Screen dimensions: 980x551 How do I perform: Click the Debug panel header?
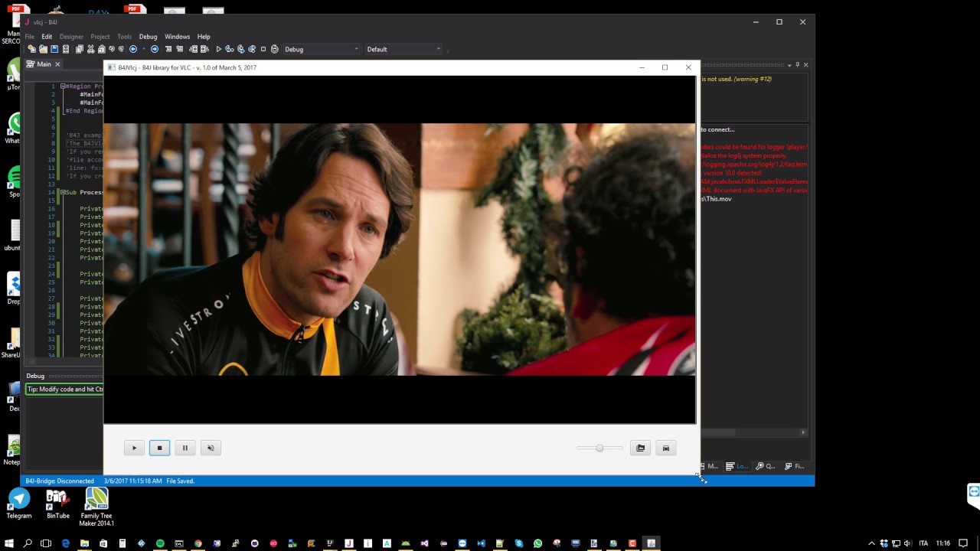[64, 376]
